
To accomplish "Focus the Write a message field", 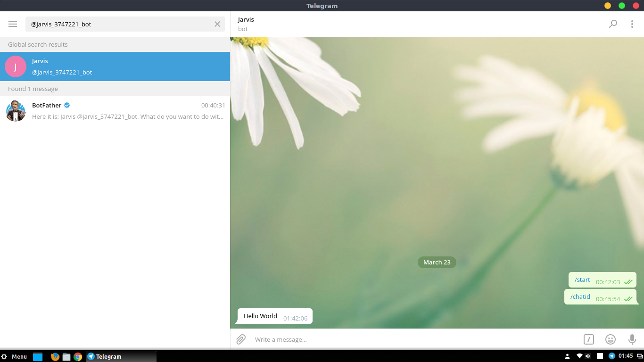I will click(x=415, y=339).
